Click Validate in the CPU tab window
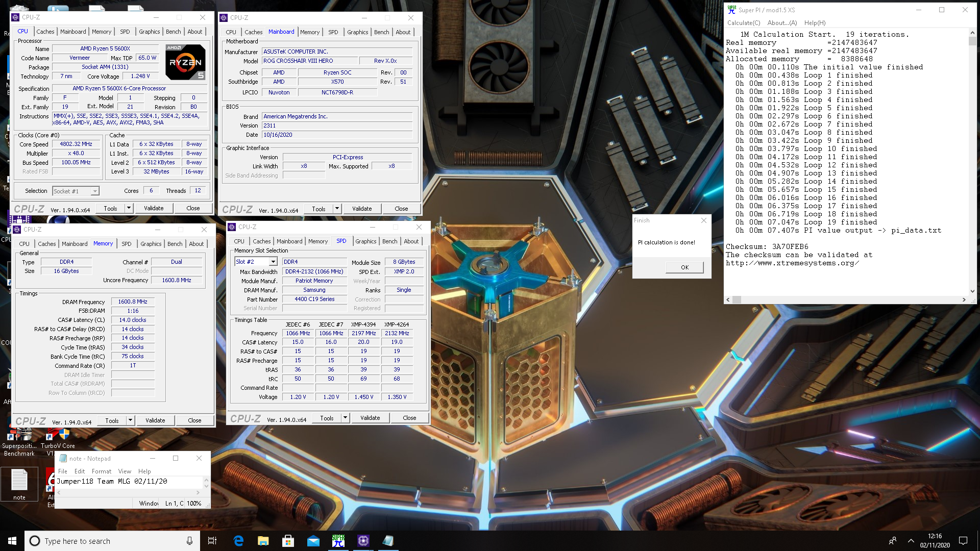Image resolution: width=980 pixels, height=551 pixels. coord(154,208)
